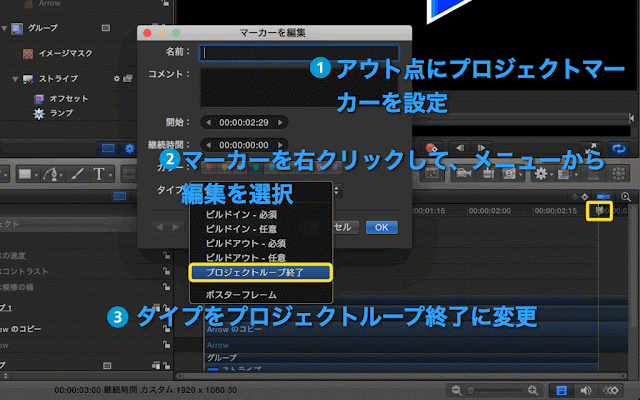The width and height of the screenshot is (640, 400).
Task: Click the zoom in magnifier in timeline footer
Action: pyautogui.click(x=533, y=391)
